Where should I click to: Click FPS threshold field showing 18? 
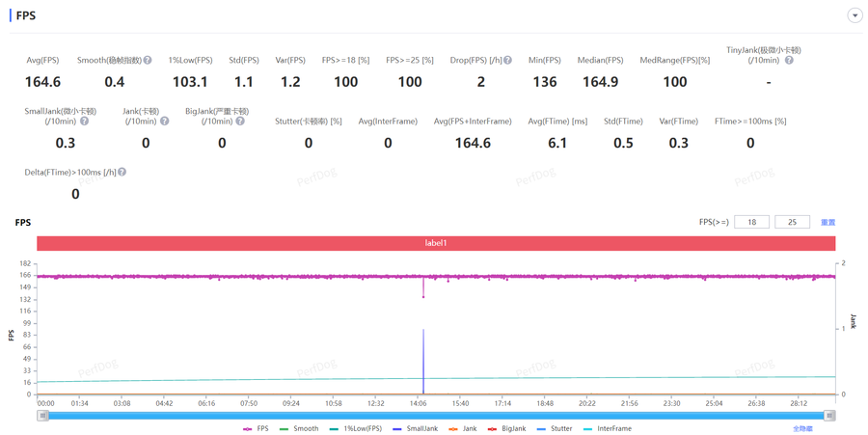751,222
